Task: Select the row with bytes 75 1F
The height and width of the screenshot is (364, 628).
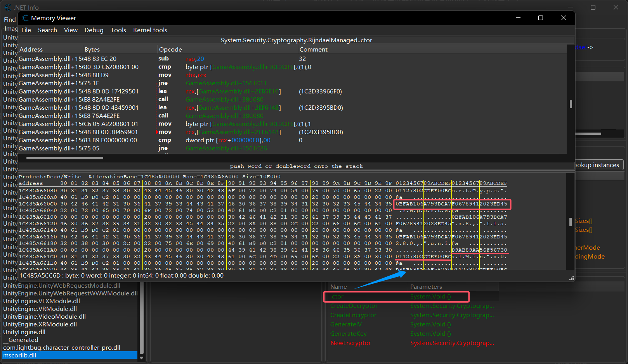Action: (x=292, y=83)
